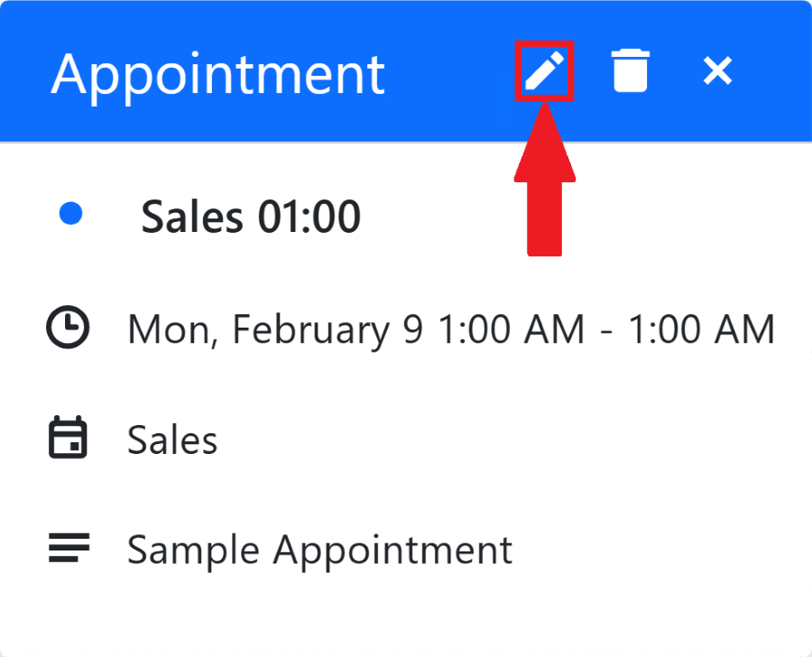
Task: Click the appointment start time 1:00 AM
Action: click(512, 329)
